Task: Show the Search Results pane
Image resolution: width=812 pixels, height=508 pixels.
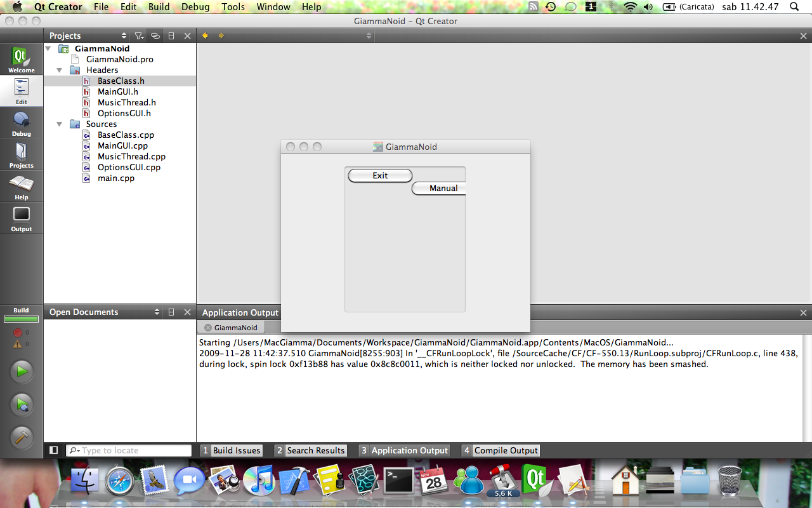Action: coord(310,450)
